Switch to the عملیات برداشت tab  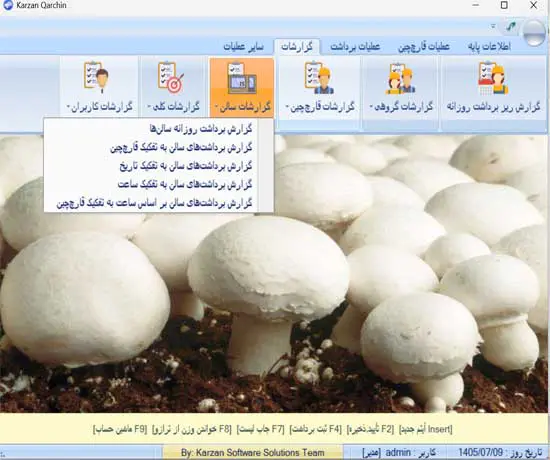pyautogui.click(x=355, y=47)
